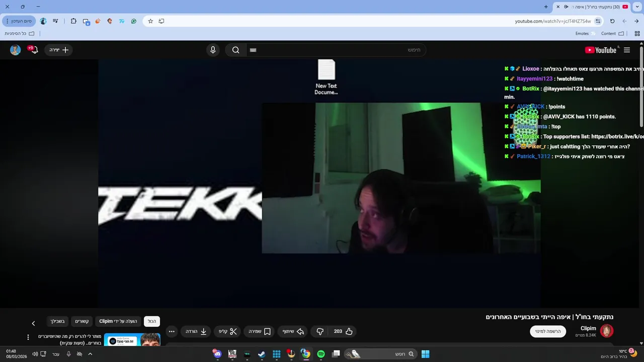Close the YouTube browser tab

click(557, 7)
